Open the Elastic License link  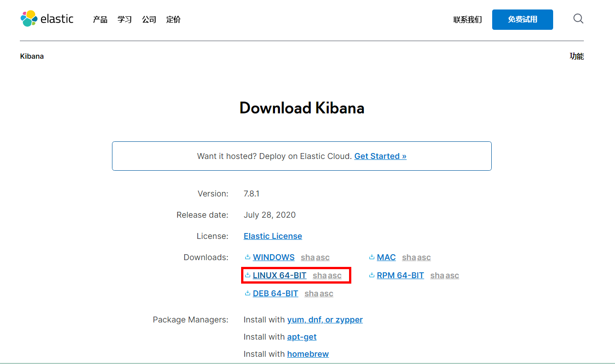273,236
